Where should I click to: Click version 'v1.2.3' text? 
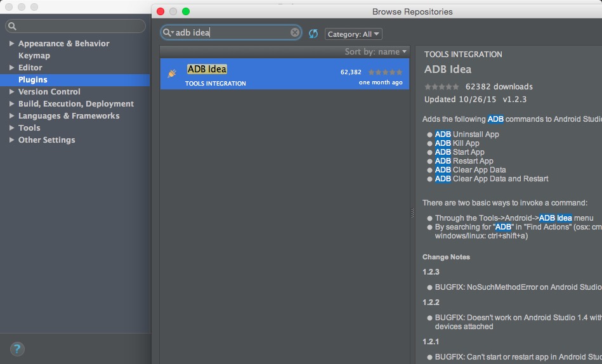pos(514,100)
